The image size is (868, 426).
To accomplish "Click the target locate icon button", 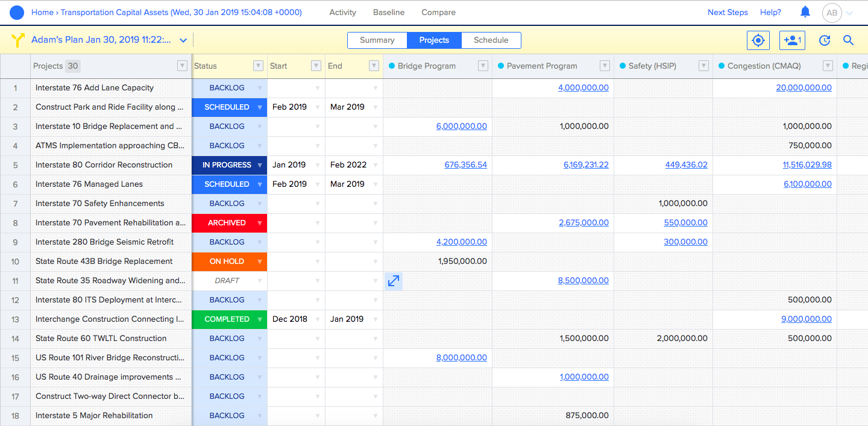I will click(x=758, y=40).
